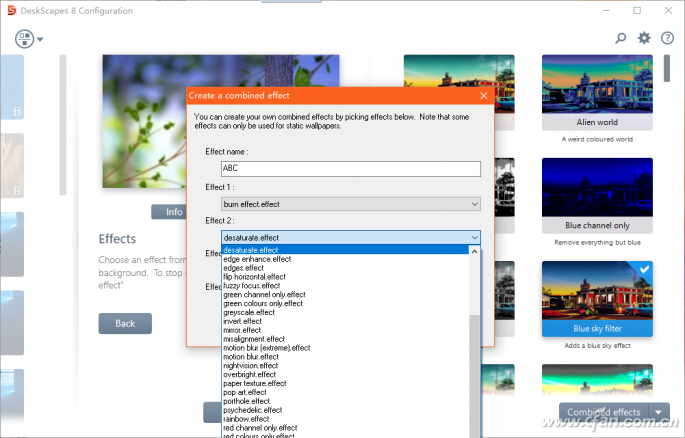Collapse the Effect 2 desaturate dropdown
685x438 pixels.
point(474,238)
